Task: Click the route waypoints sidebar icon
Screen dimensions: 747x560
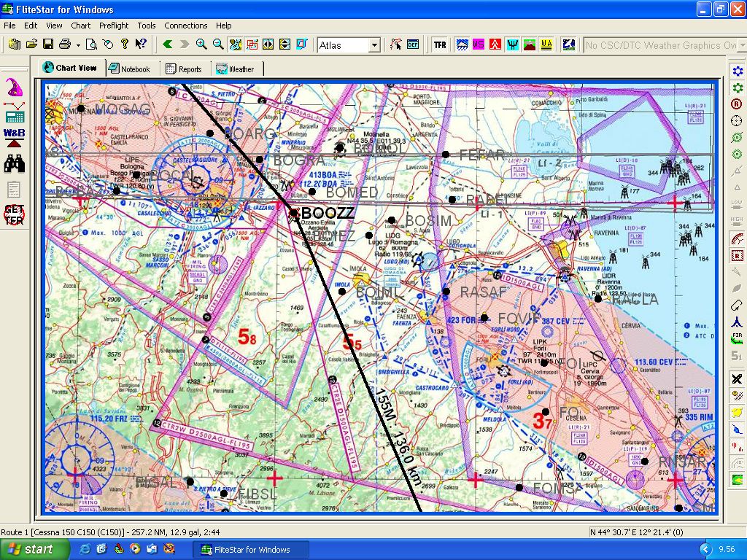Action: (15, 106)
